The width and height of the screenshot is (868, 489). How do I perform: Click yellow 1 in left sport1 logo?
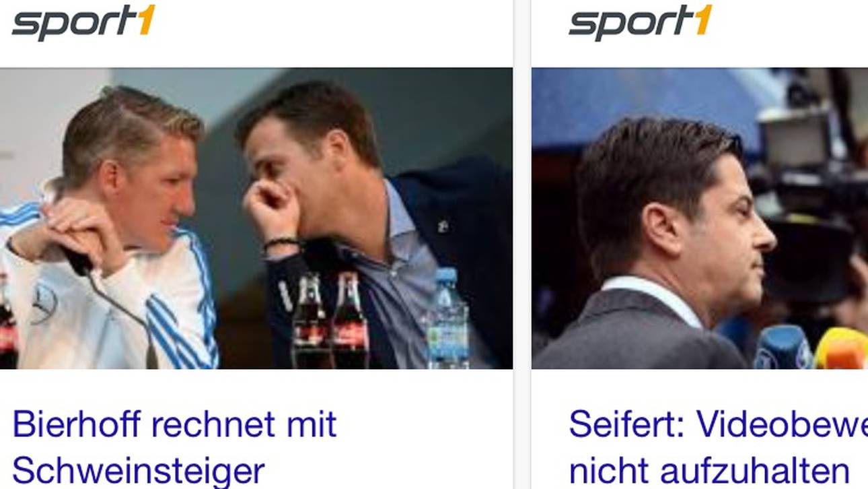pos(146,20)
